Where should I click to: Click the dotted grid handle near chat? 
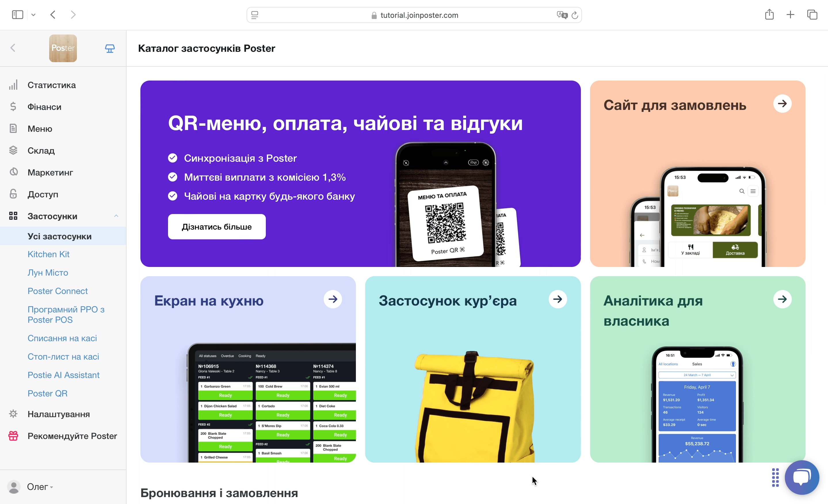click(x=775, y=477)
